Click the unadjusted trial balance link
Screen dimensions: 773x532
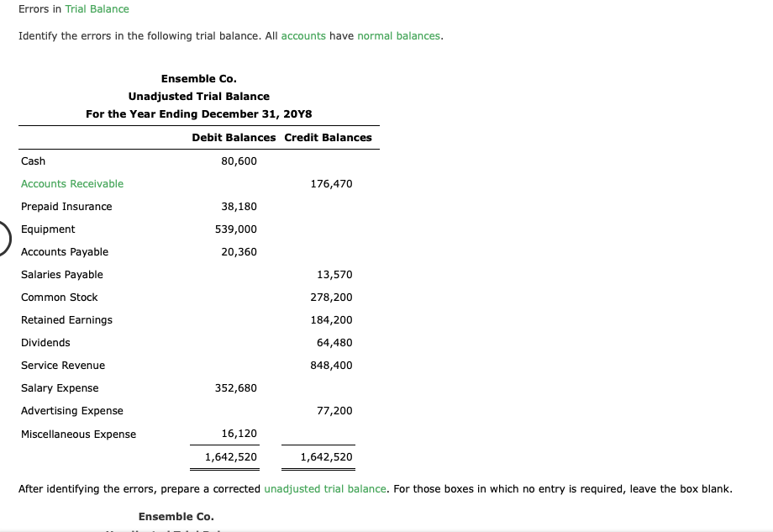pyautogui.click(x=324, y=488)
